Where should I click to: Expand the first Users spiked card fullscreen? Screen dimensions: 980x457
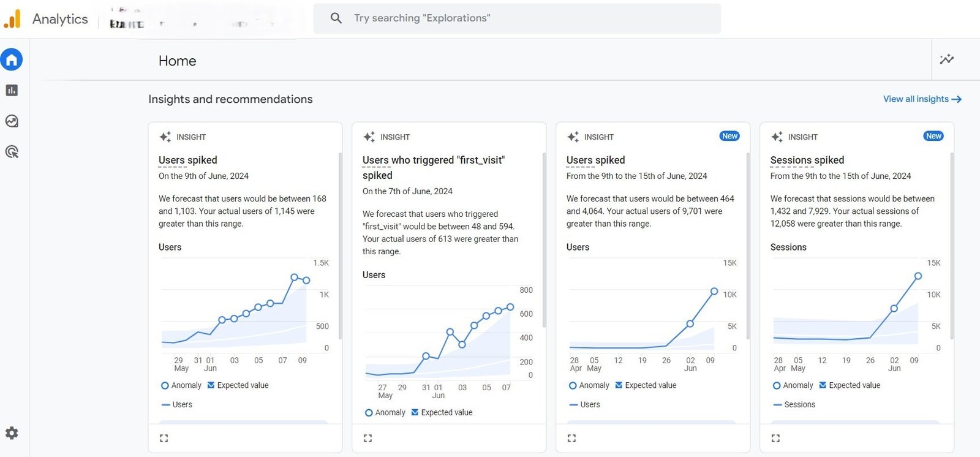(164, 438)
